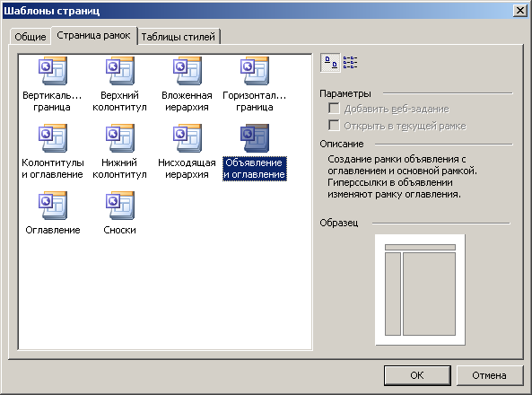Select the Оглавление template icon
Image resolution: width=532 pixels, height=395 pixels.
[53, 206]
